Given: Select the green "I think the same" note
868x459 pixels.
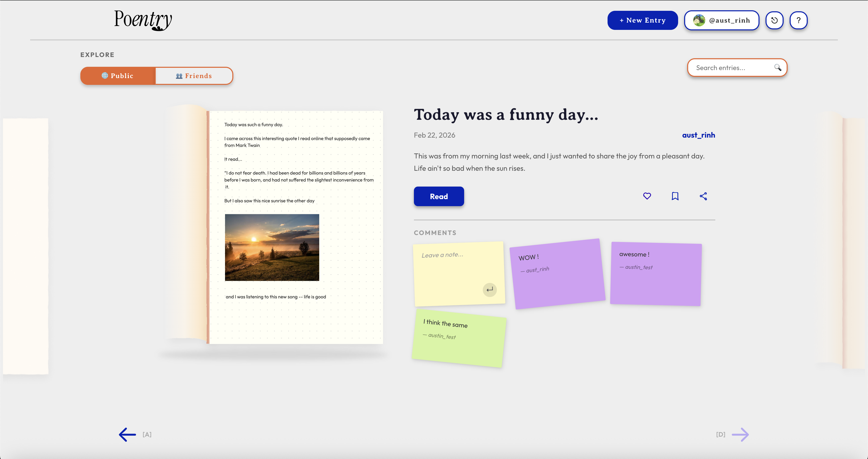Looking at the screenshot, I should tap(458, 338).
